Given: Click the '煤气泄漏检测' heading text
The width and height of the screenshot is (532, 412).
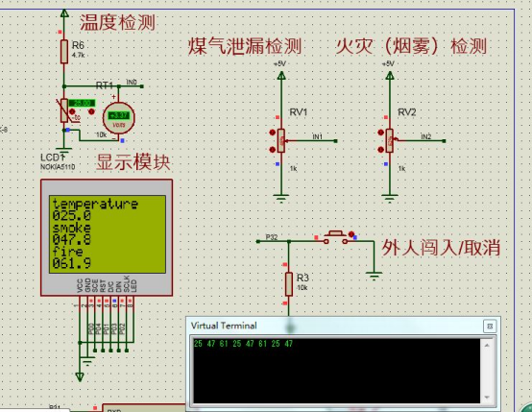Looking at the screenshot, I should [245, 46].
